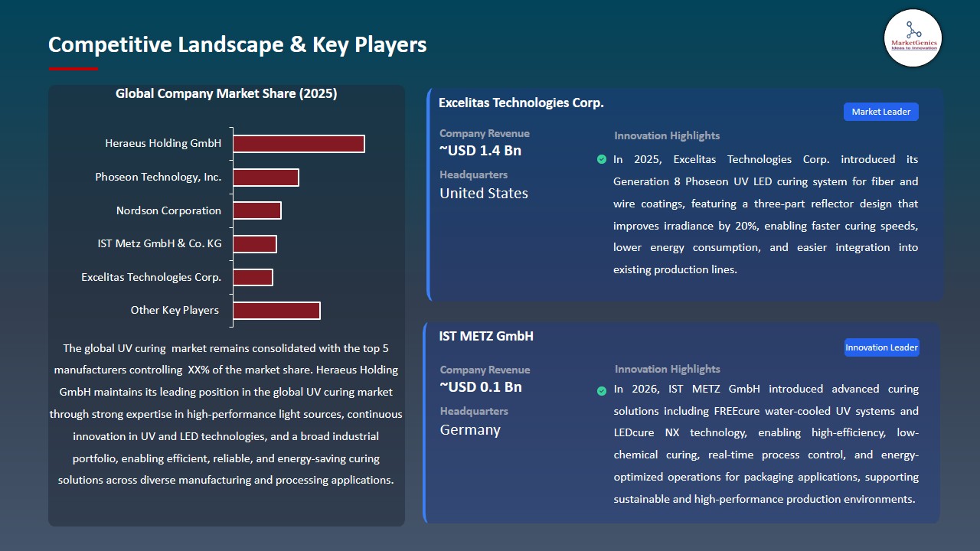
Task: Click "Company Revenue" label in the Excelitas card
Action: coord(485,133)
